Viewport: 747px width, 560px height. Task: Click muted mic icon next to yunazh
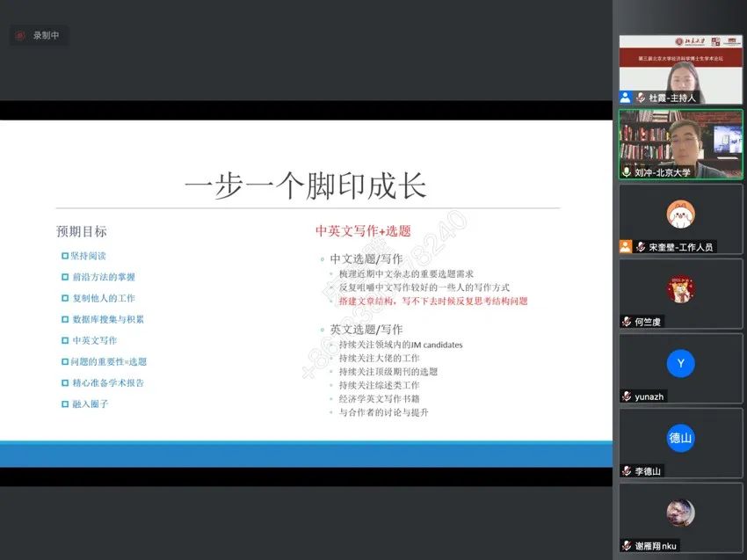tap(627, 396)
